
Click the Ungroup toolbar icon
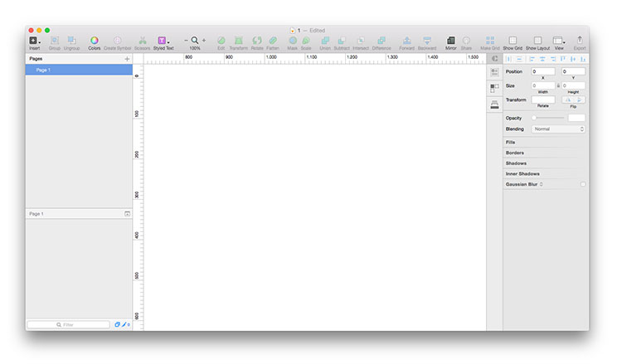[x=71, y=41]
